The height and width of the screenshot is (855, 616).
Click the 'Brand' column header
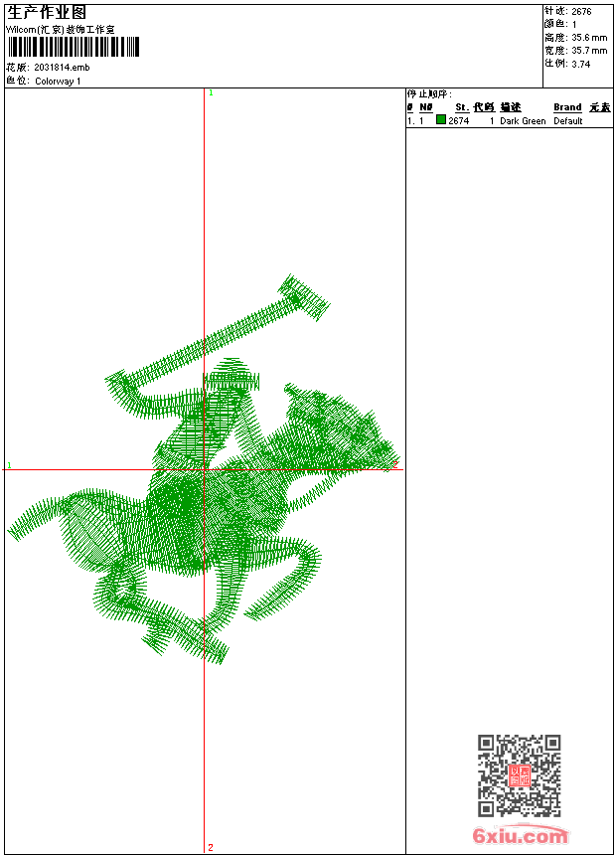(567, 107)
